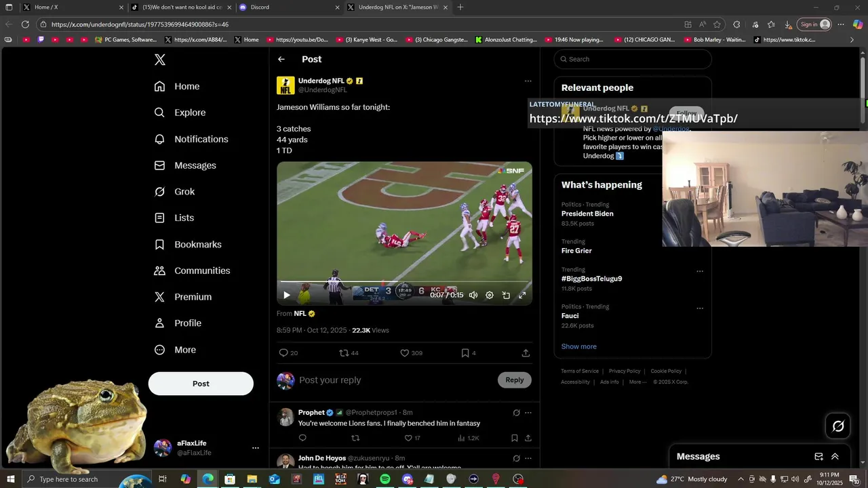
Task: Open Grok in X sidebar
Action: 174,192
